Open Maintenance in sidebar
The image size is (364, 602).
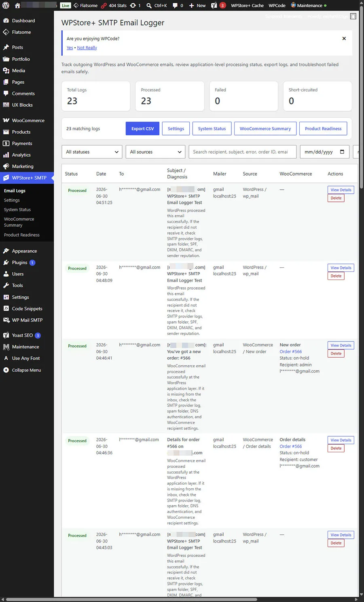click(x=25, y=347)
